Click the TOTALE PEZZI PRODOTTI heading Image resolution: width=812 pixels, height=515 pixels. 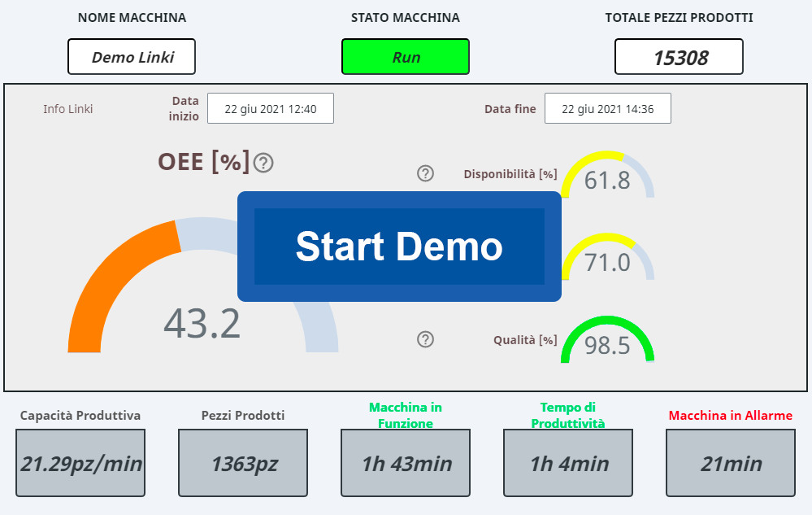click(679, 18)
